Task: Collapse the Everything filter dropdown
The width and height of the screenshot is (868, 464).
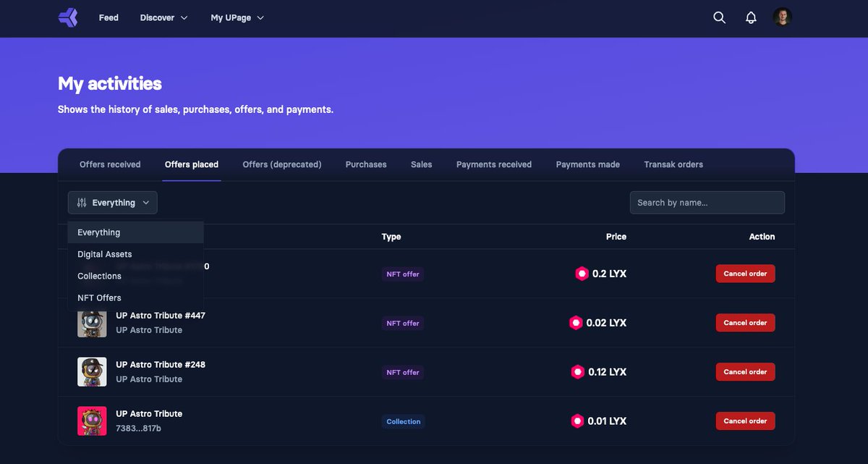Action: point(113,203)
